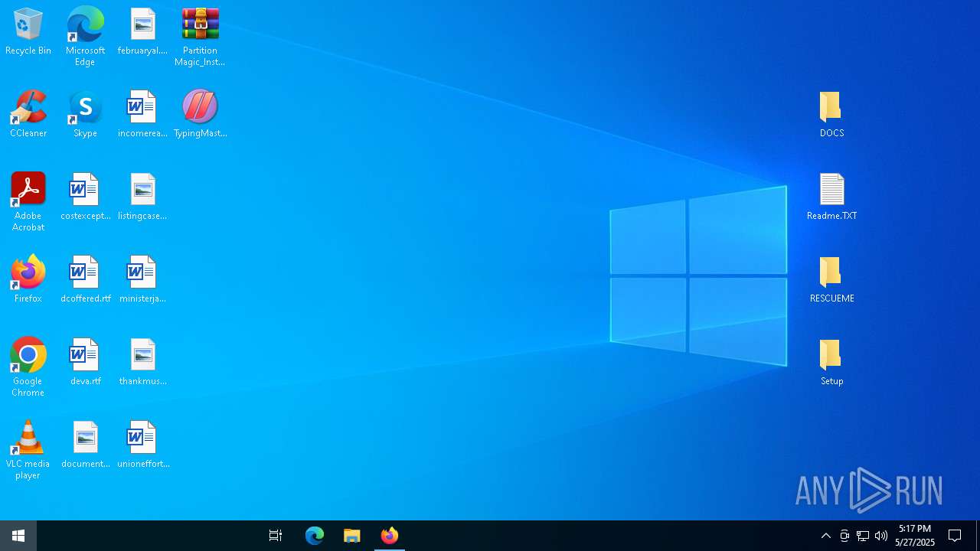Viewport: 980px width, 551px height.
Task: Select the ministerja Word document icon
Action: [142, 280]
